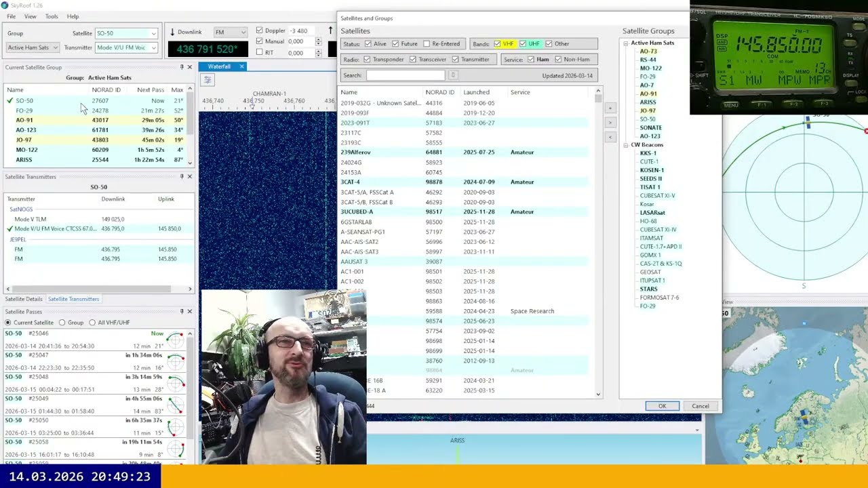
Task: Collapse the Active Ham Sats tree group
Action: (x=626, y=43)
